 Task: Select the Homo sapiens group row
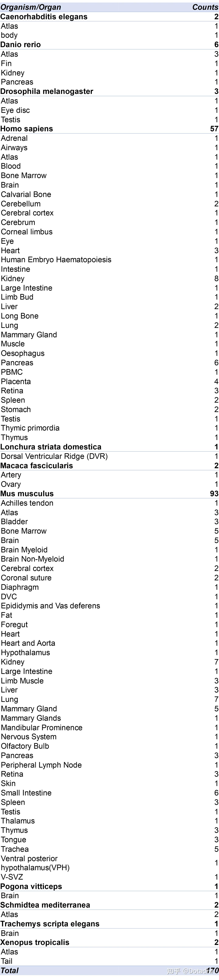(x=27, y=129)
